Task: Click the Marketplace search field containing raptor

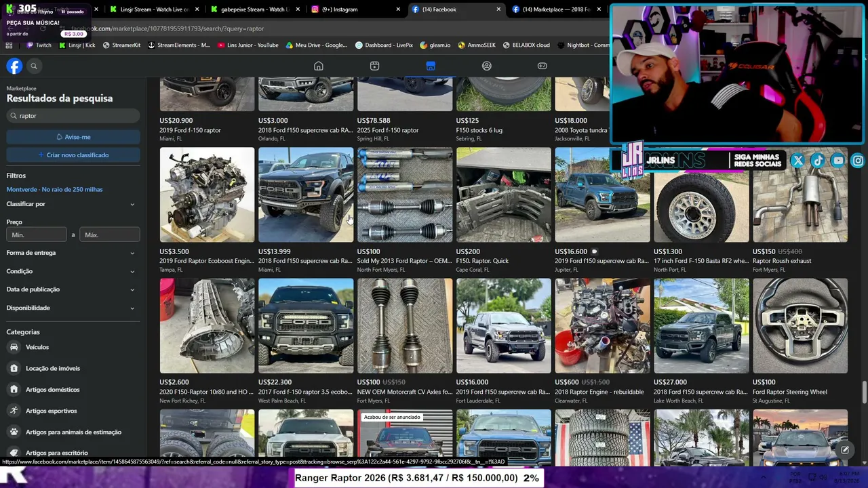Action: (73, 116)
